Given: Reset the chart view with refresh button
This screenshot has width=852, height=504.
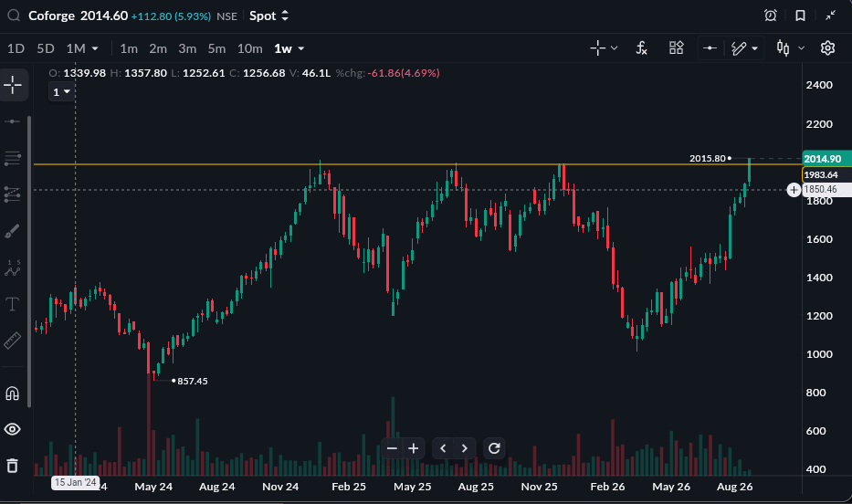Looking at the screenshot, I should coord(494,448).
